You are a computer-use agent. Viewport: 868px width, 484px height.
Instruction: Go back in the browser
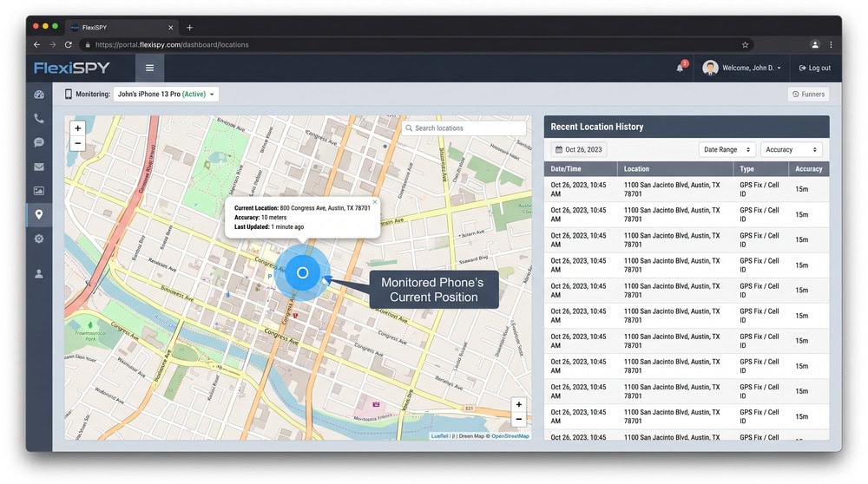click(x=36, y=45)
